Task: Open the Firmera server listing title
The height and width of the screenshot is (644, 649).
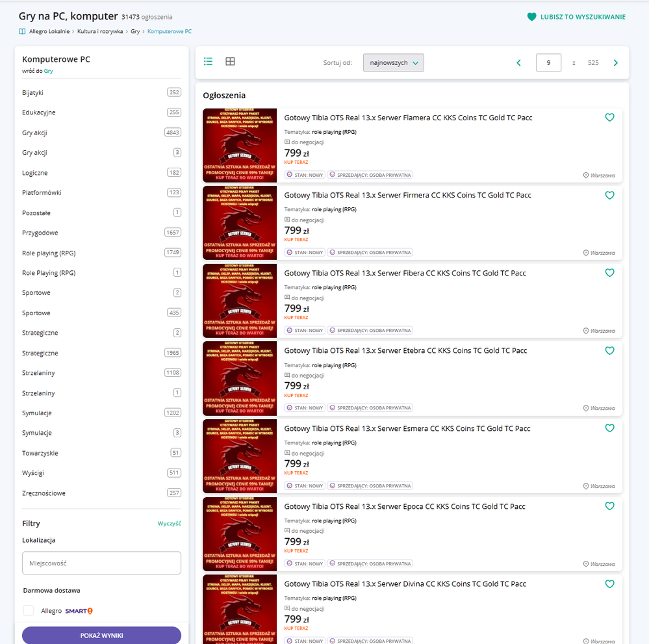Action: click(x=407, y=195)
